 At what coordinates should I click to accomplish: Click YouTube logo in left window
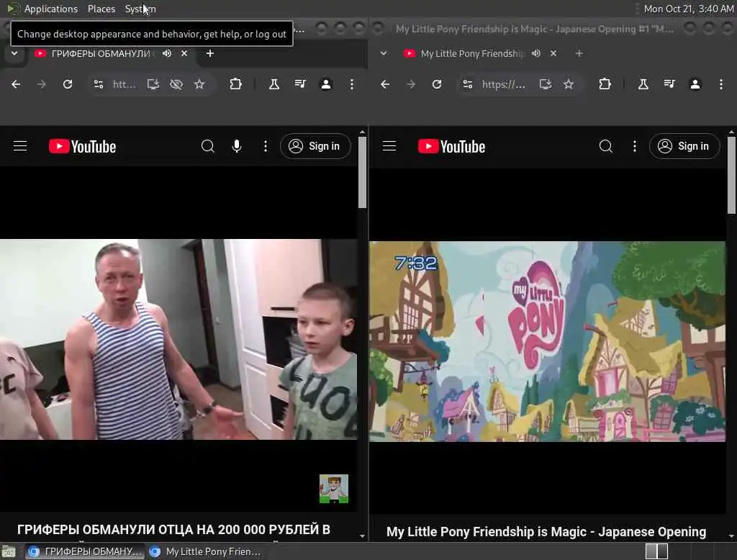(x=82, y=146)
